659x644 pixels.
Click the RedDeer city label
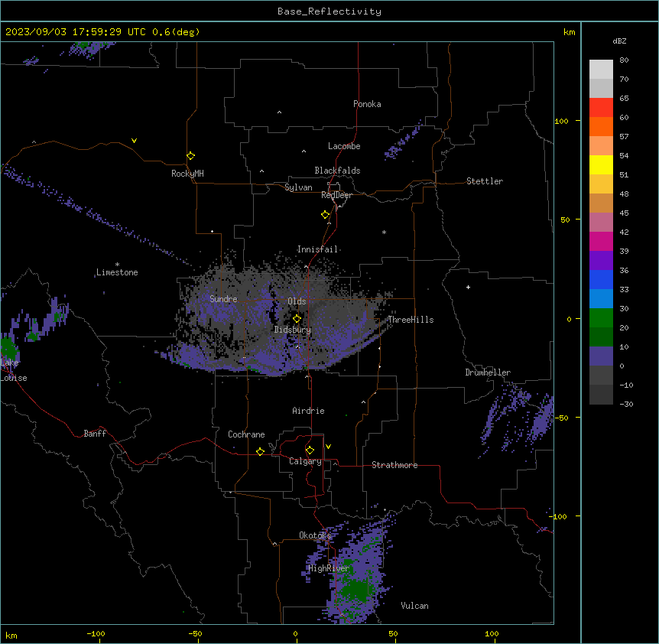(x=336, y=195)
